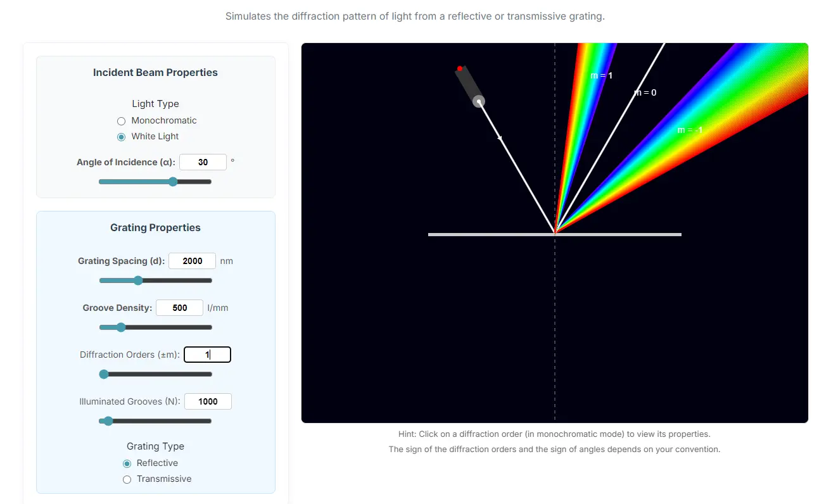Image resolution: width=831 pixels, height=504 pixels.
Task: Select the Reflective grating type
Action: (126, 463)
